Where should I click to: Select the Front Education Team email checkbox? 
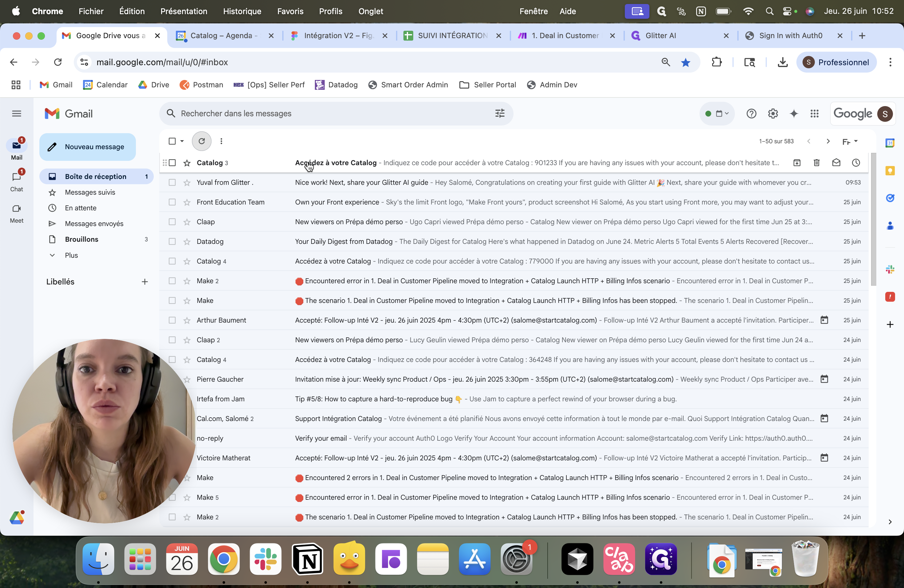coord(172,202)
